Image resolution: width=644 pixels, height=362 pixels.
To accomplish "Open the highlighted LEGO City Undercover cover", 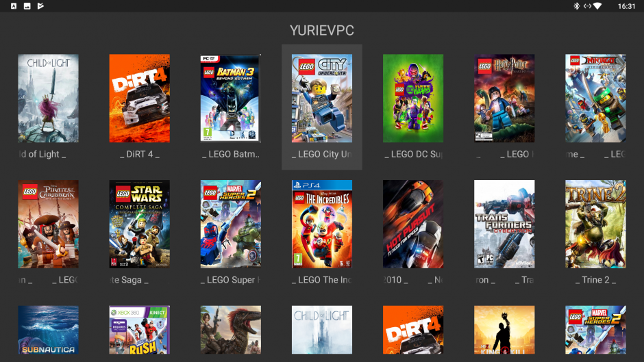I will pyautogui.click(x=321, y=99).
